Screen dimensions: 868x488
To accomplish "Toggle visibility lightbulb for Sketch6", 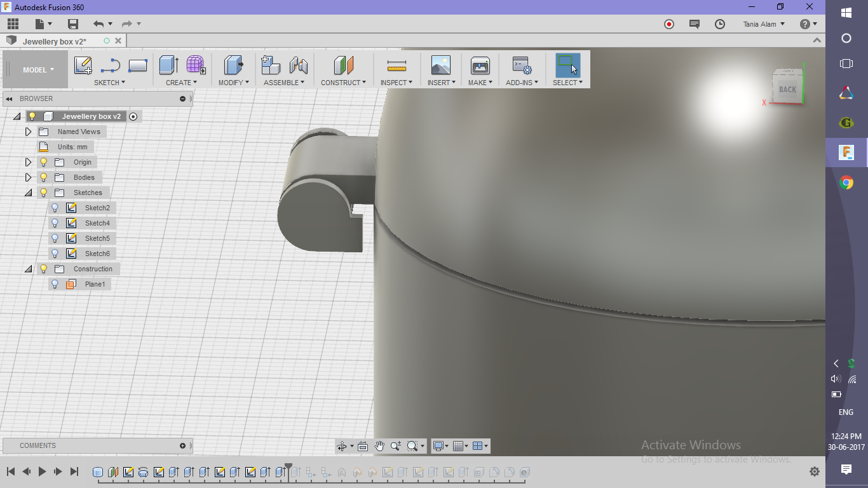I will (x=55, y=254).
